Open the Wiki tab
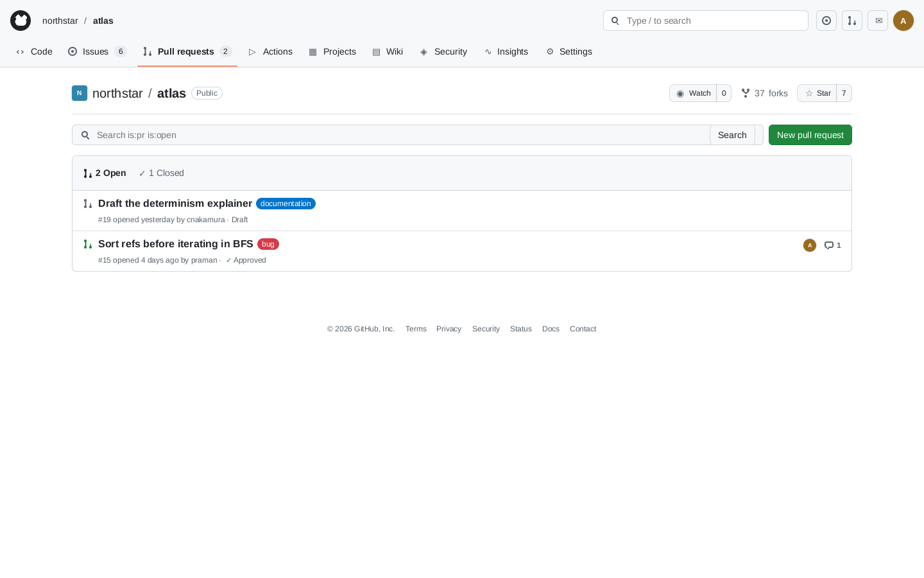924x578 pixels. pos(388,51)
